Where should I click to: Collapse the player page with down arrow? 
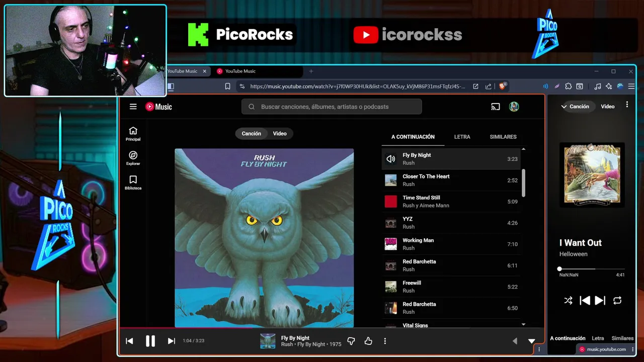tap(531, 341)
